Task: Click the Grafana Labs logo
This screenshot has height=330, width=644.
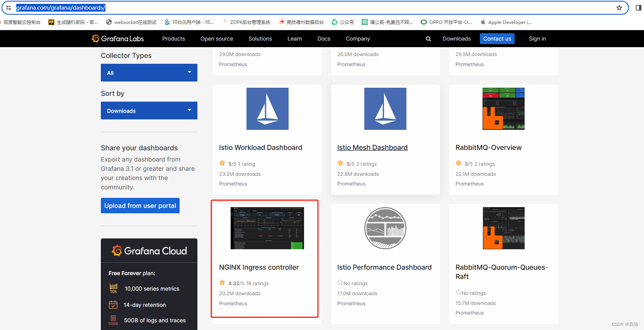Action: tap(118, 39)
